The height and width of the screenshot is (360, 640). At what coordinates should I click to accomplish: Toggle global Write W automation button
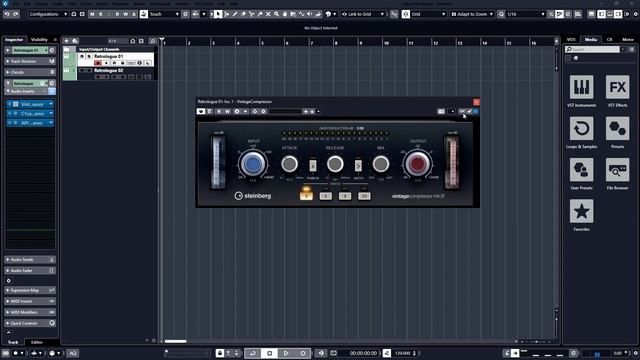coord(125,14)
